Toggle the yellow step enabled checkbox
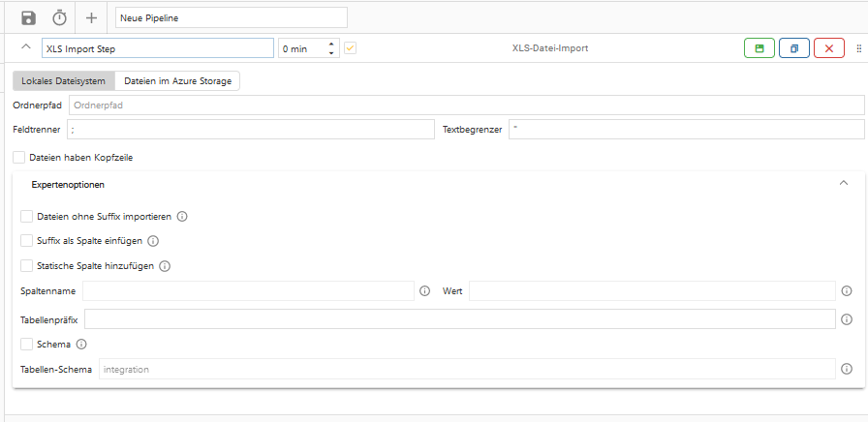Screen dimensions: 868x422 [x=350, y=48]
